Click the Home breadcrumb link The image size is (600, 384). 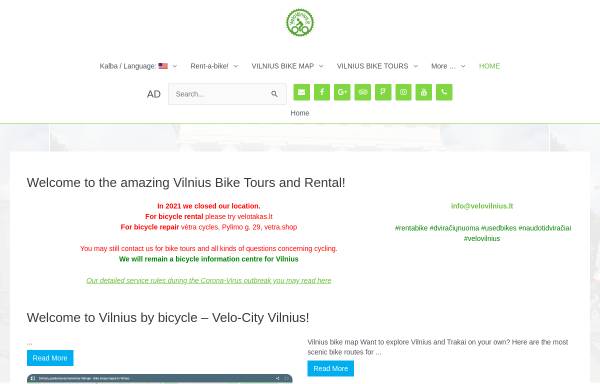300,113
